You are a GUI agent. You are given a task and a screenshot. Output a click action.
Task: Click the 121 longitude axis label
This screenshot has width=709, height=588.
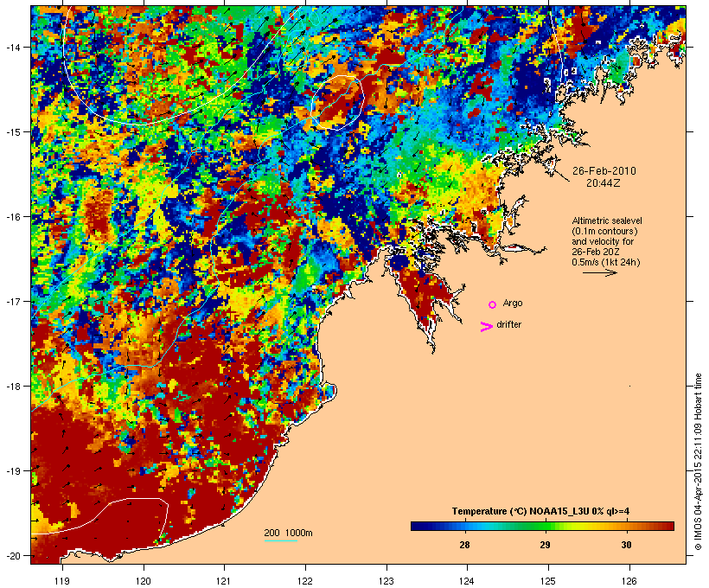[x=224, y=581]
